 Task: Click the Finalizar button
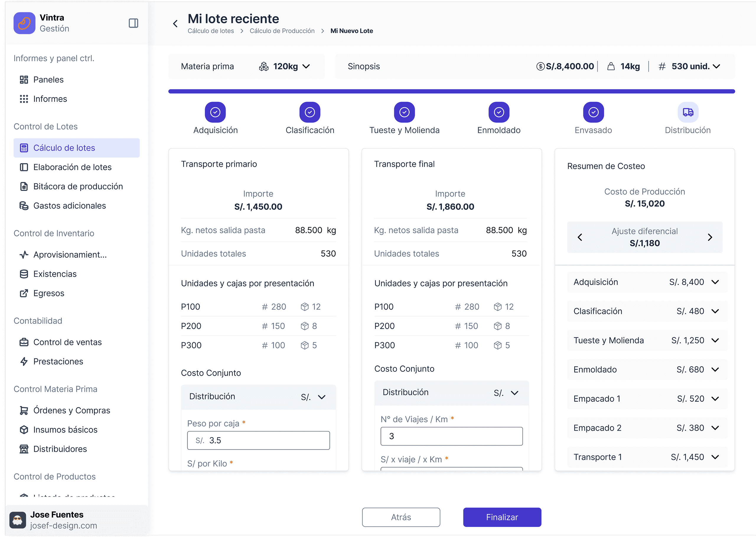coord(502,517)
